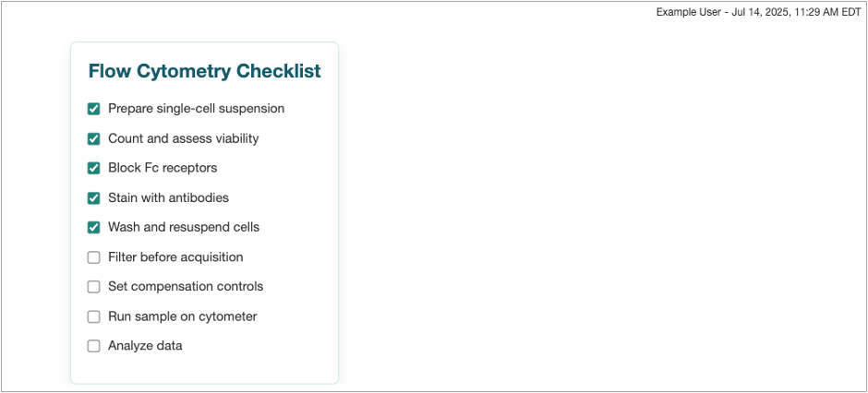The image size is (868, 393).
Task: Click the 'Set compensation controls' label text
Action: click(x=186, y=287)
